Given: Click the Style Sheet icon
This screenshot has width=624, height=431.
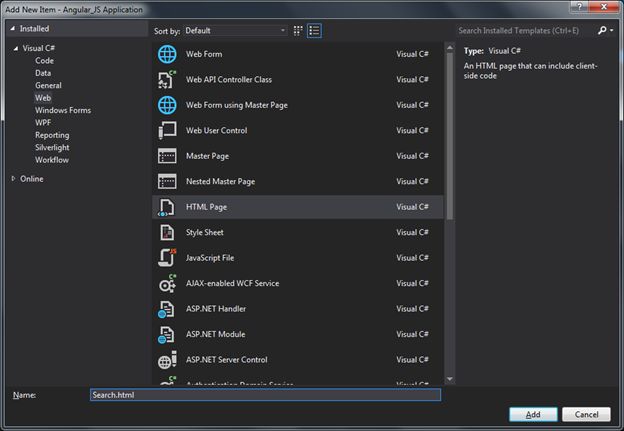Looking at the screenshot, I should (167, 232).
